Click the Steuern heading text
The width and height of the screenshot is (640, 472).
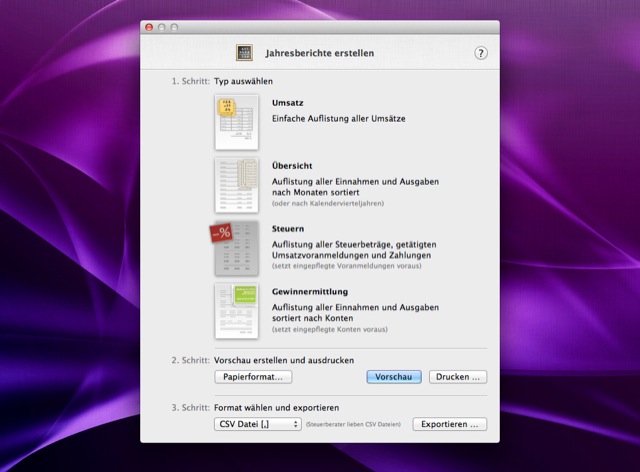point(289,228)
